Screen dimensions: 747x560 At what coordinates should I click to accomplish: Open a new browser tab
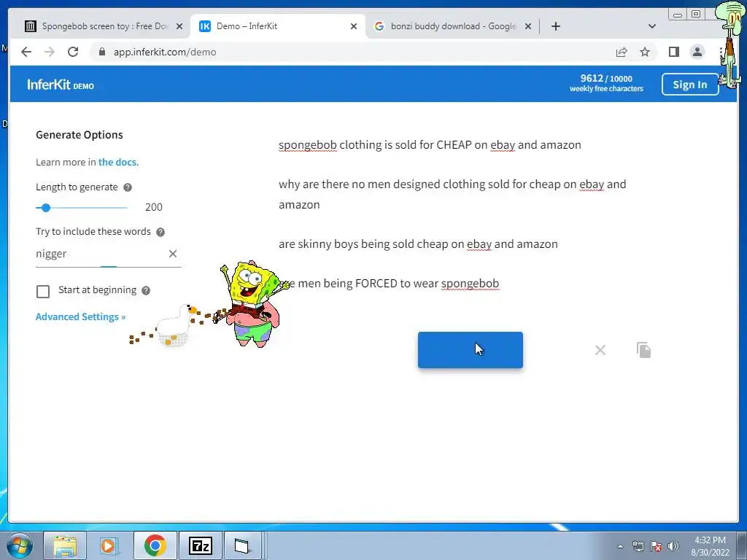click(x=555, y=26)
